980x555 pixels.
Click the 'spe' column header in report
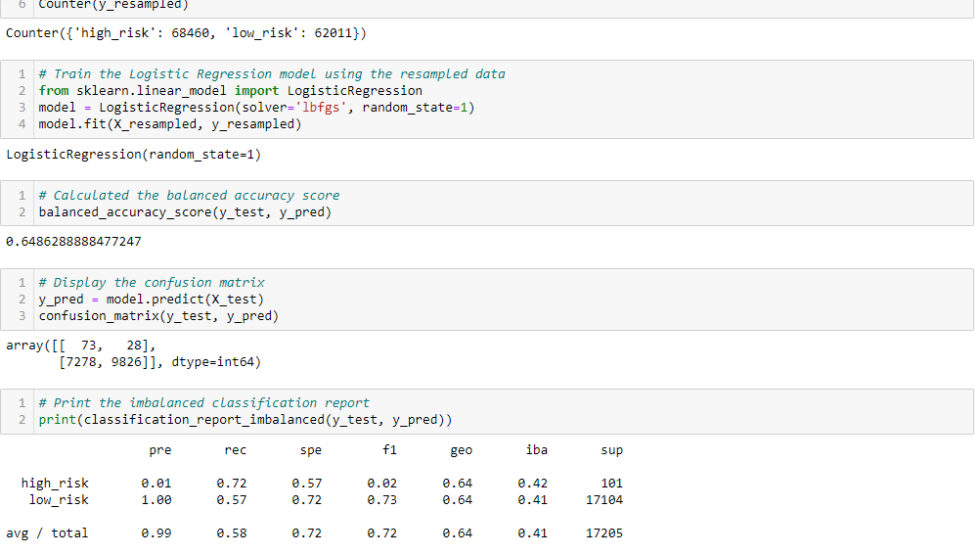point(311,450)
